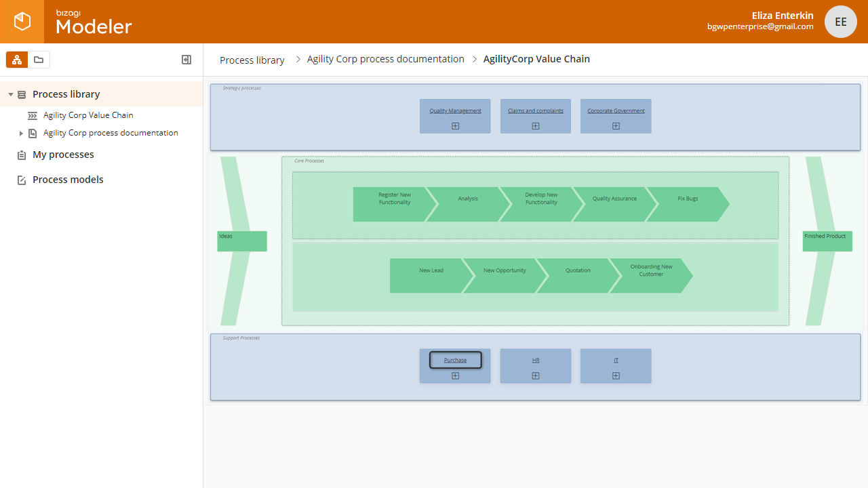Click Eliza Enterkin user name
Viewport: 868px width, 488px height.
(783, 16)
